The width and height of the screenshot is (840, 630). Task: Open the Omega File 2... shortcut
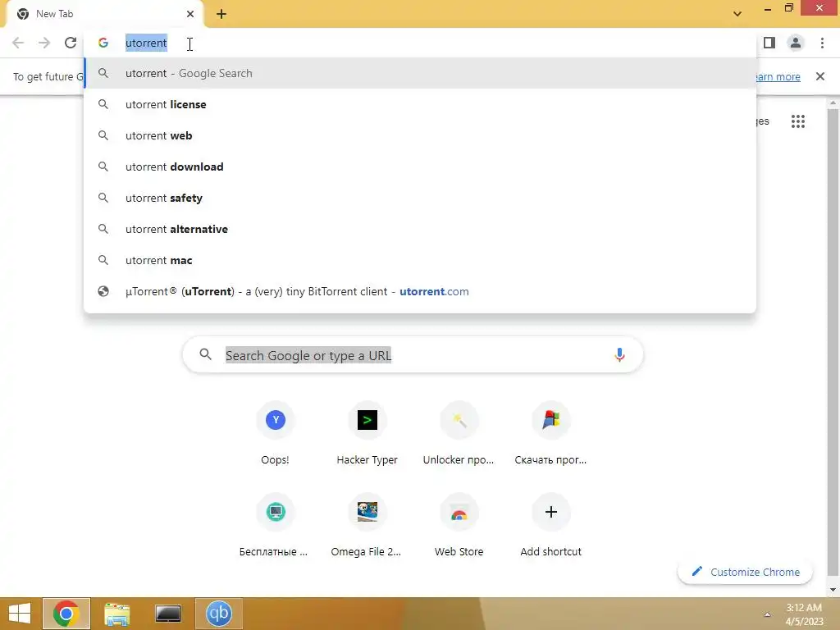tap(367, 525)
